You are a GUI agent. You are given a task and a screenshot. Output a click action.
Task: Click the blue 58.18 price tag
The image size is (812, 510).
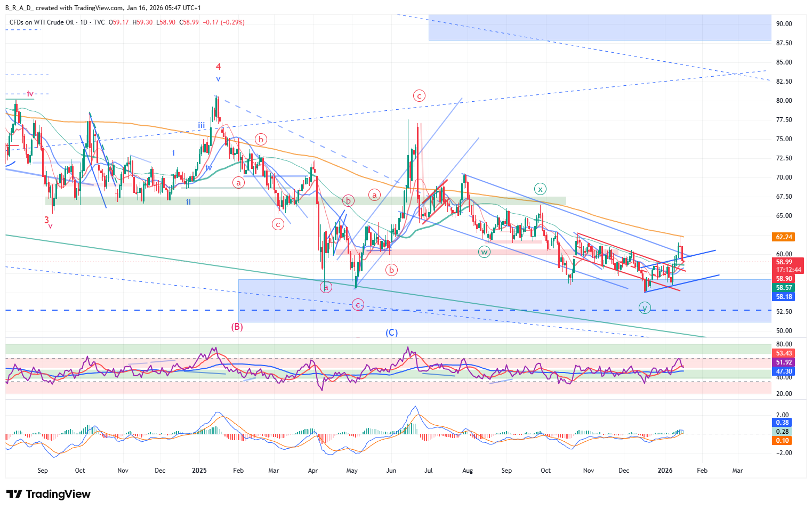[784, 297]
